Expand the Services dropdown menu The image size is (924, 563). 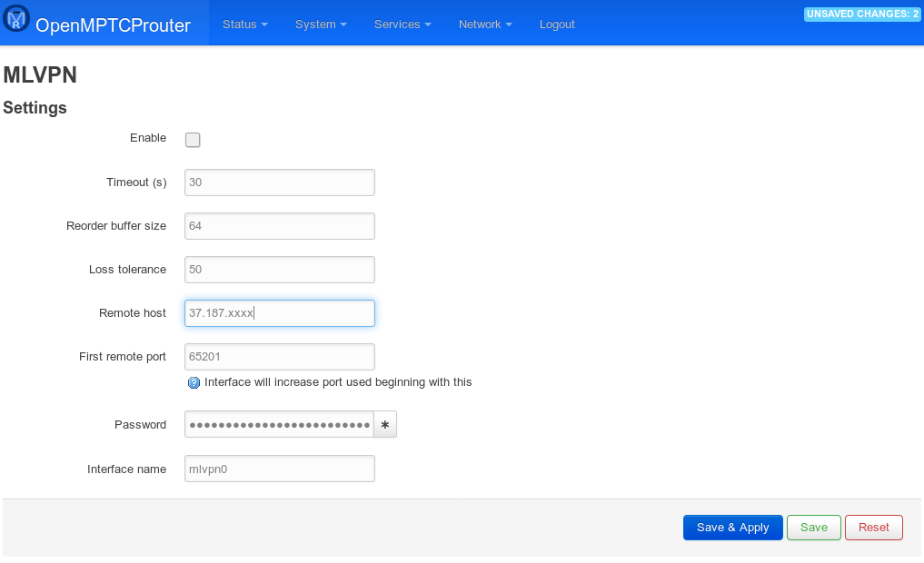tap(403, 25)
